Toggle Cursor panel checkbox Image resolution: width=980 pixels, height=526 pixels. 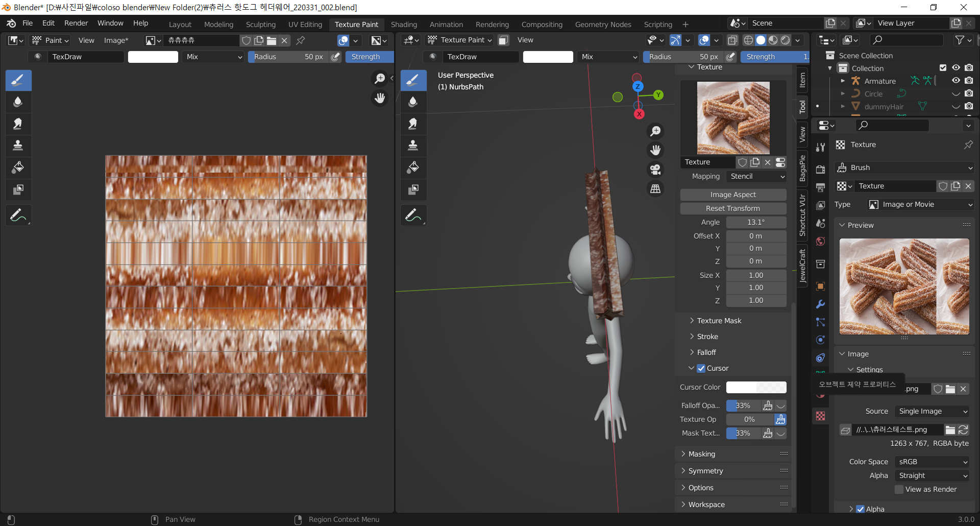[701, 368]
